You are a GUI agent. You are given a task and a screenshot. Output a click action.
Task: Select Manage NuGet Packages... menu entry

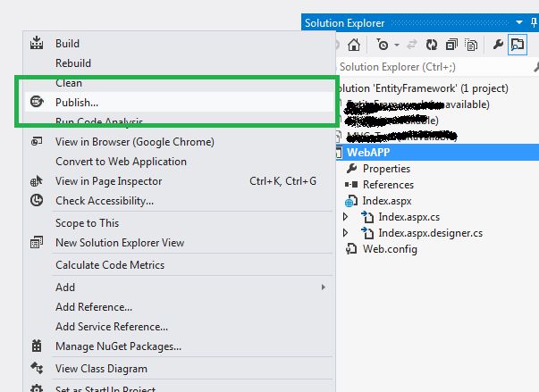(118, 346)
